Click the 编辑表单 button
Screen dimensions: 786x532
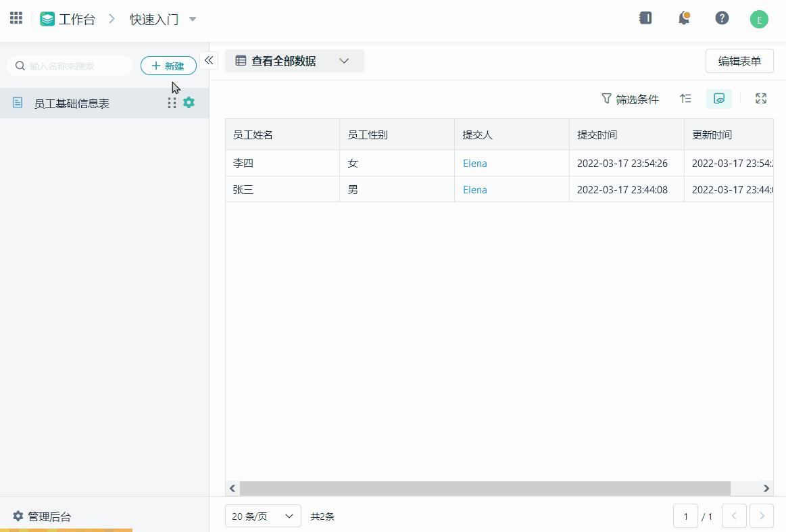click(739, 61)
